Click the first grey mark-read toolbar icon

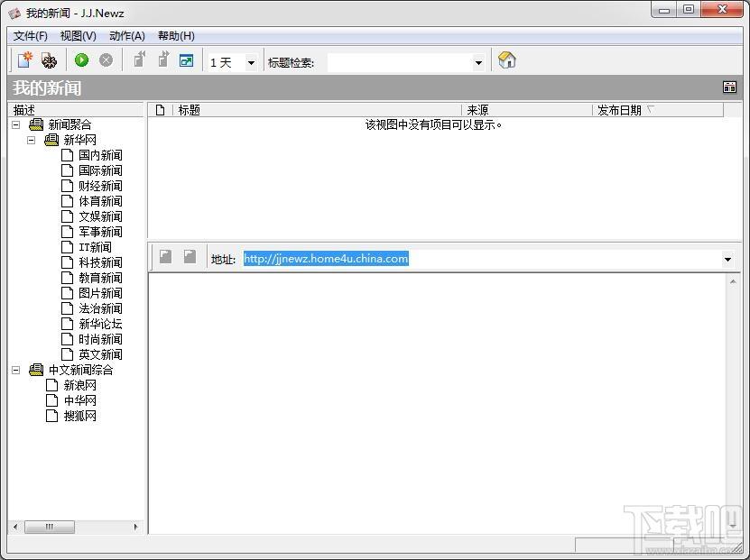coord(139,60)
